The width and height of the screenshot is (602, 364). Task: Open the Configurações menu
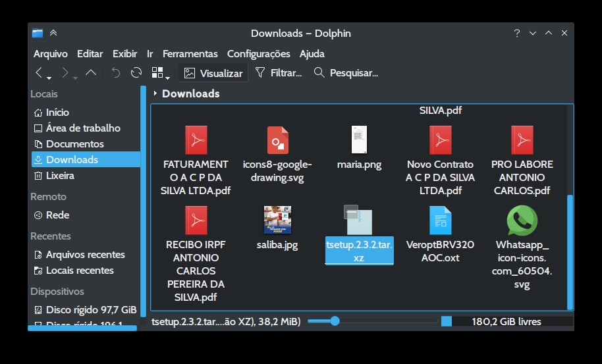coord(259,54)
